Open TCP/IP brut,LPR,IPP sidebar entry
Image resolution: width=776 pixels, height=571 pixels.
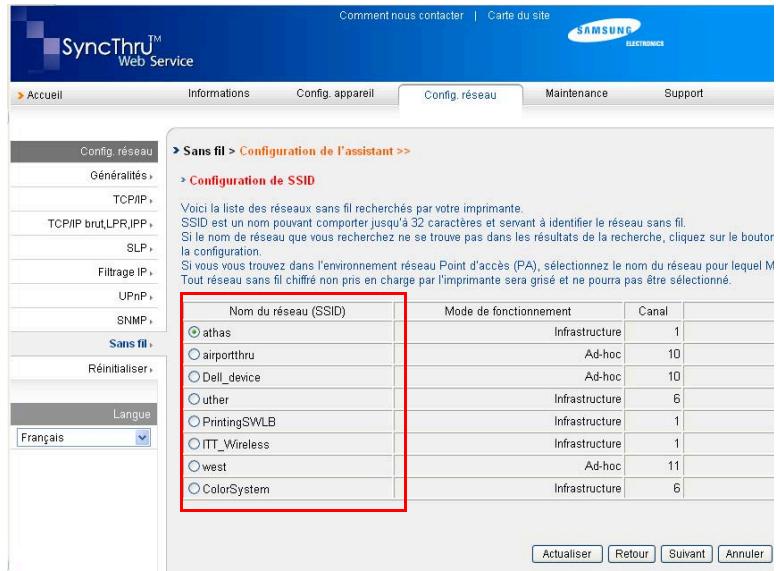tap(100, 224)
